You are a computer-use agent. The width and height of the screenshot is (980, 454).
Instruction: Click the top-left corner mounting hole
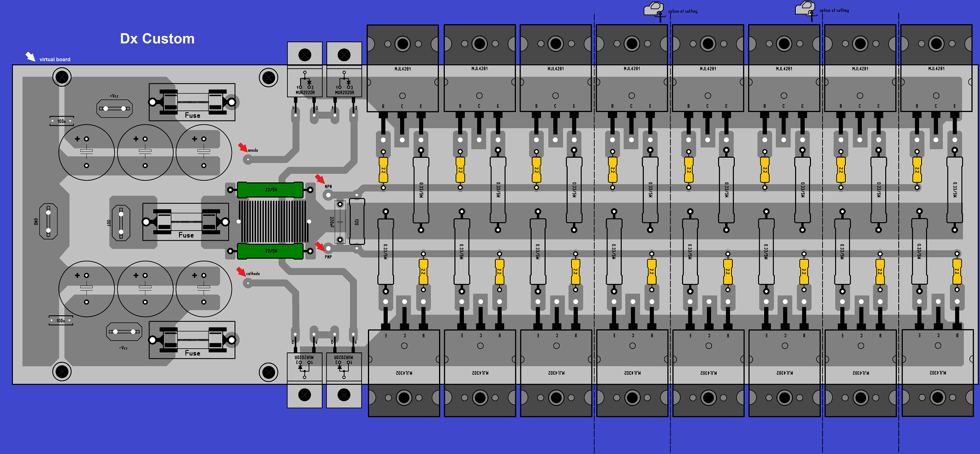coord(62,77)
